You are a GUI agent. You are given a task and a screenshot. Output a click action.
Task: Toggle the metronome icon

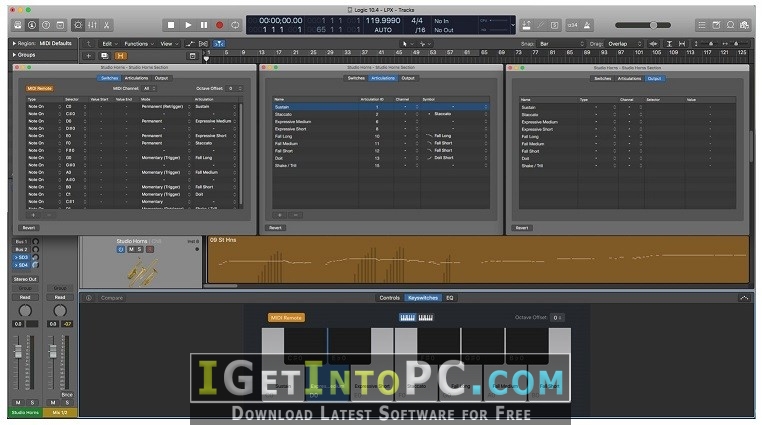tap(587, 25)
